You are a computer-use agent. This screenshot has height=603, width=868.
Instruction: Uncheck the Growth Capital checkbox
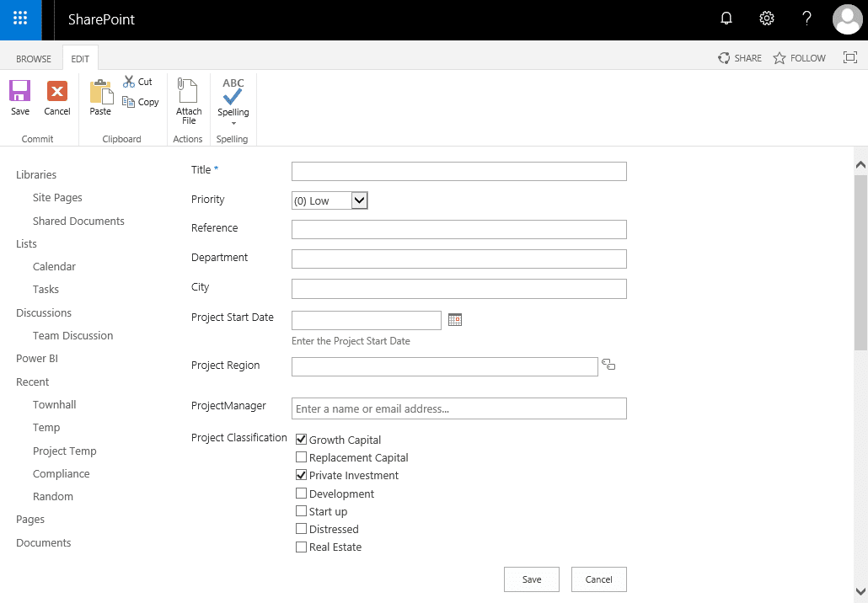301,439
